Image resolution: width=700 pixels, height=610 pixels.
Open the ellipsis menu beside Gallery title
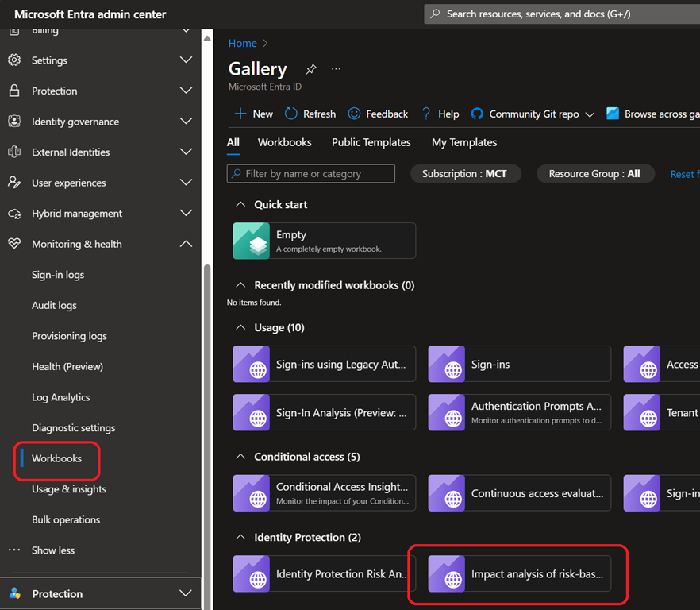336,69
